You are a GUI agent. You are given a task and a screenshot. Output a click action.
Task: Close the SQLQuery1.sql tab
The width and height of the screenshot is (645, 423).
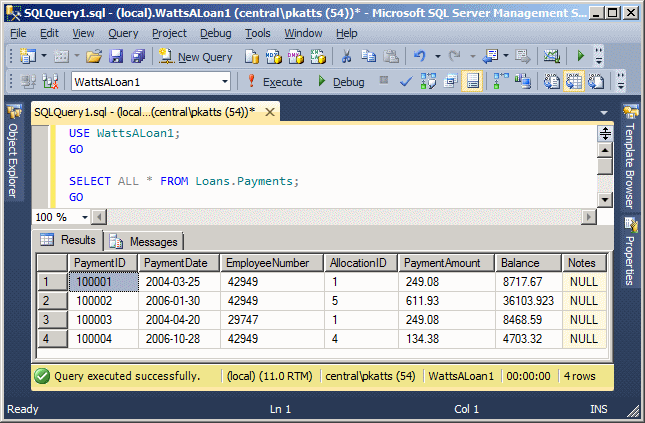270,112
